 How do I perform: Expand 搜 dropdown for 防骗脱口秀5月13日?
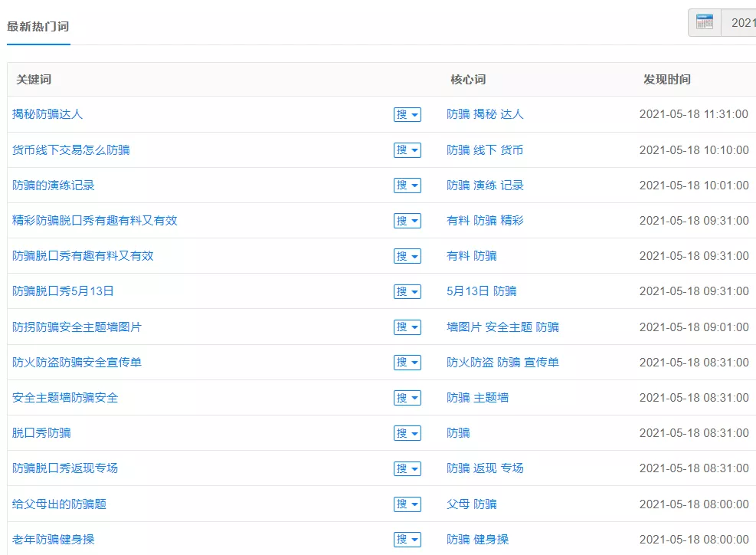[407, 291]
